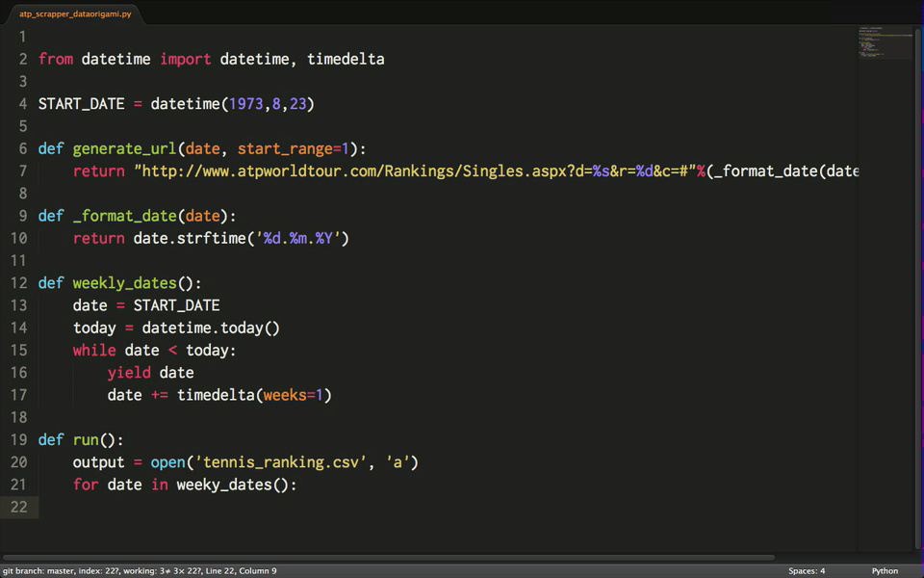Viewport: 924px width, 578px height.
Task: Click the 'yield' keyword on line 16
Action: (x=128, y=373)
